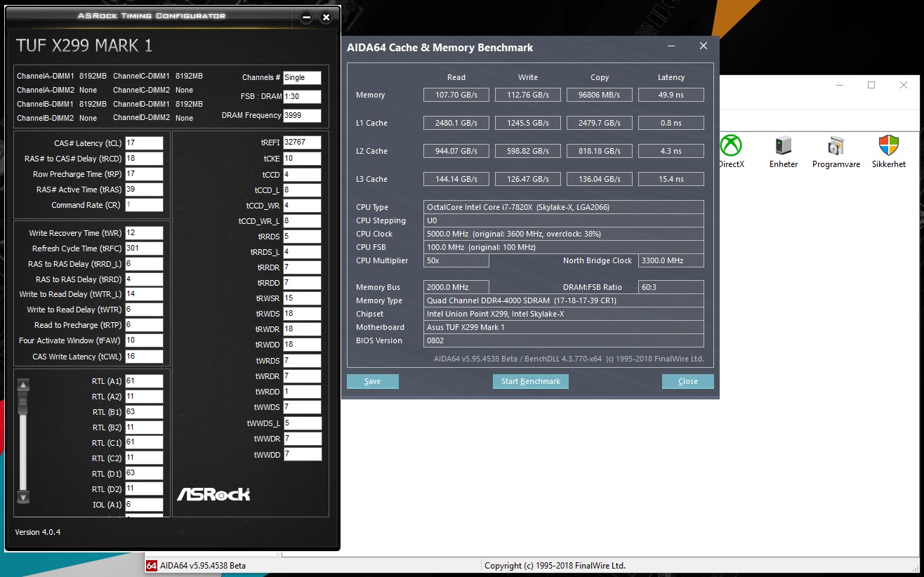924x577 pixels.
Task: Click the BIOS Version value 0802
Action: tap(564, 340)
